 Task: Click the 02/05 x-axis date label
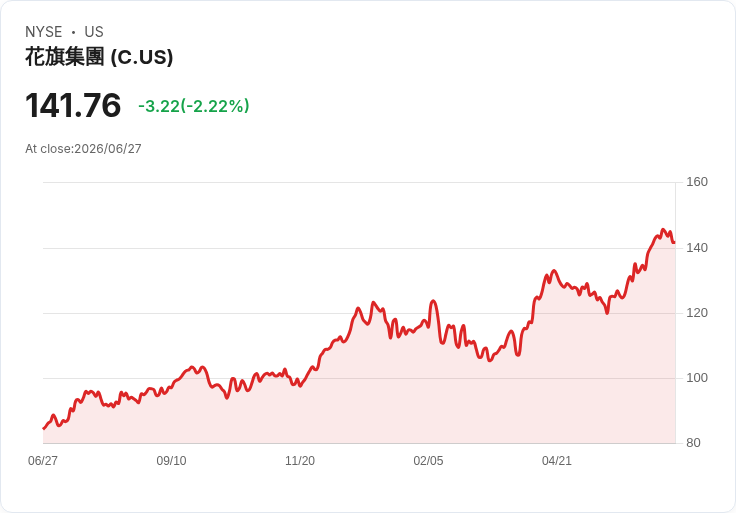pos(428,461)
